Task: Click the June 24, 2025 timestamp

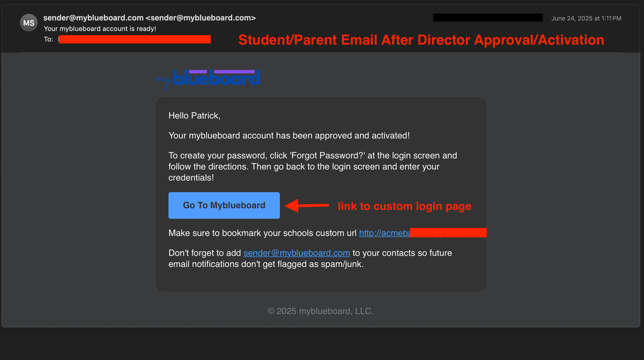Action: pos(586,18)
